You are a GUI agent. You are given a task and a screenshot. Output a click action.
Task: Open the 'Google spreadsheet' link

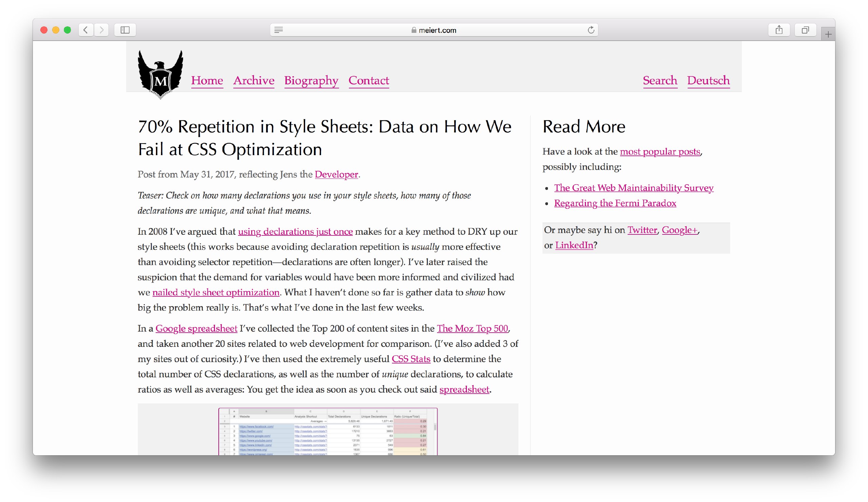[x=196, y=329]
